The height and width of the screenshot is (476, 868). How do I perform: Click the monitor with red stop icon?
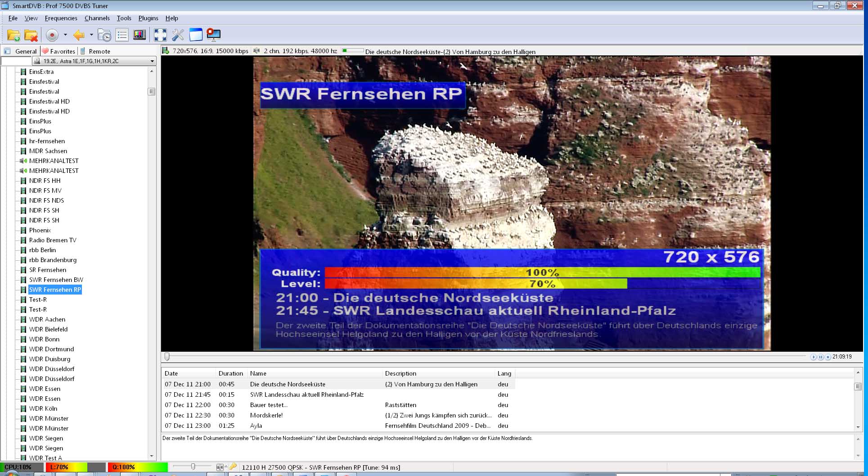(213, 35)
